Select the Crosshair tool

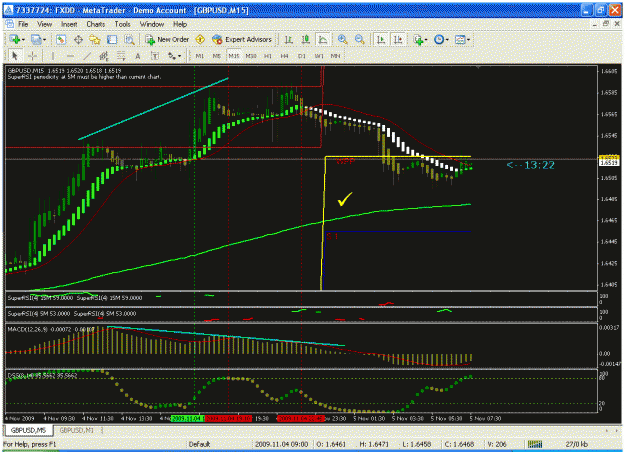point(32,56)
